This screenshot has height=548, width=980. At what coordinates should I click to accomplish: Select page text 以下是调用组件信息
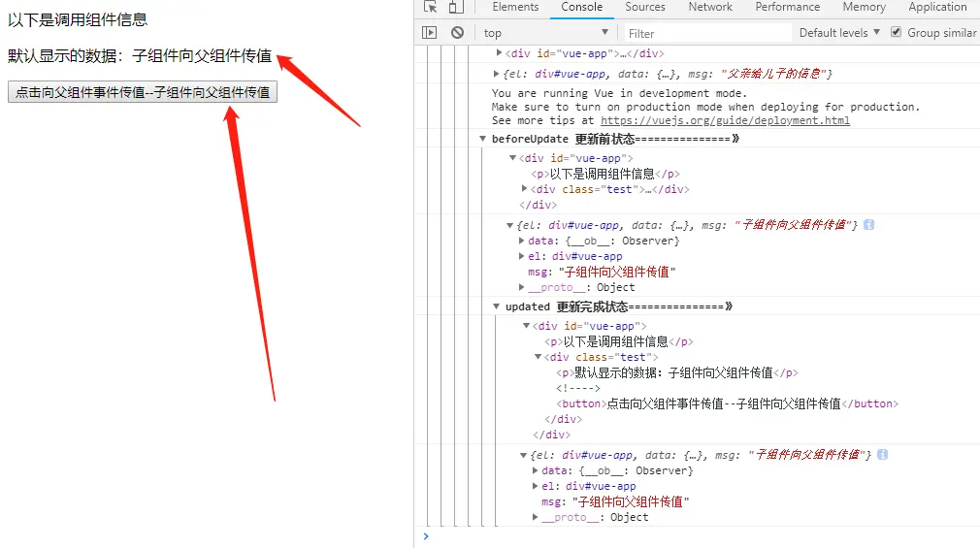(x=78, y=19)
